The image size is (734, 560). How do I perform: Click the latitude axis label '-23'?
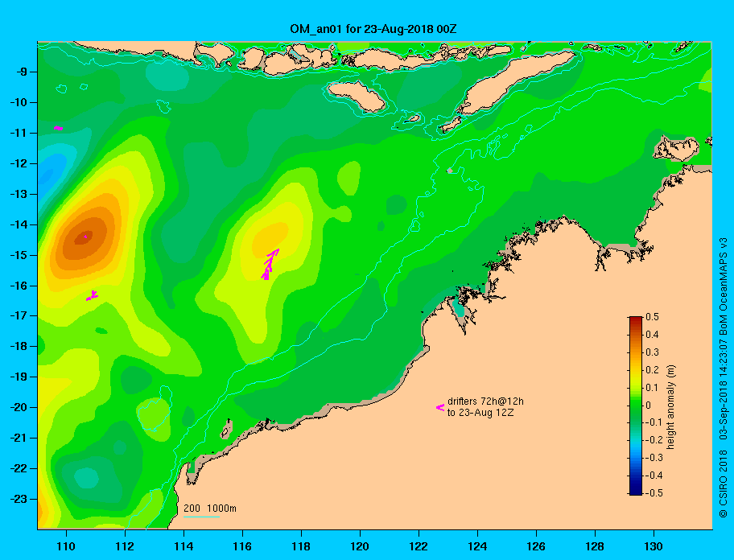click(19, 499)
